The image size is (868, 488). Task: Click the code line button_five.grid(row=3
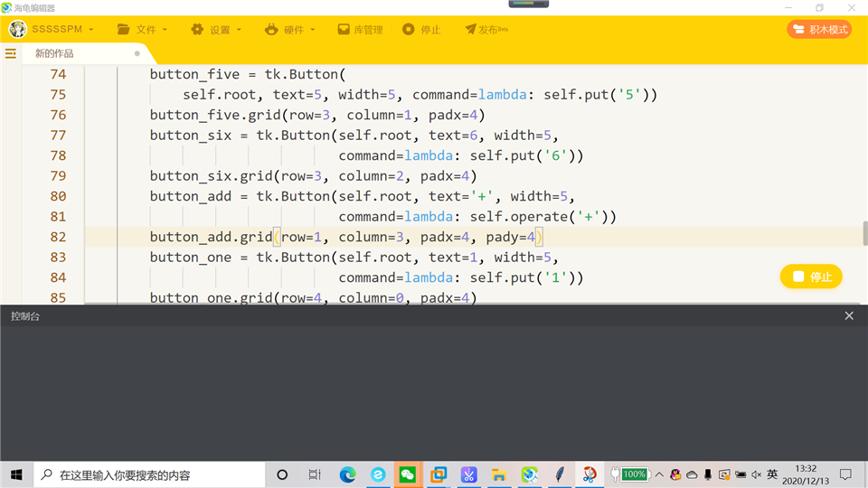pyautogui.click(x=317, y=115)
